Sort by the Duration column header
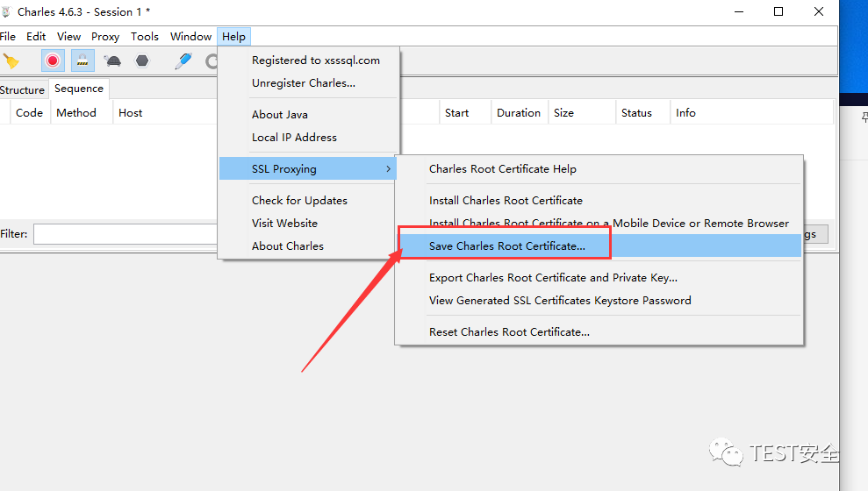 pos(519,113)
